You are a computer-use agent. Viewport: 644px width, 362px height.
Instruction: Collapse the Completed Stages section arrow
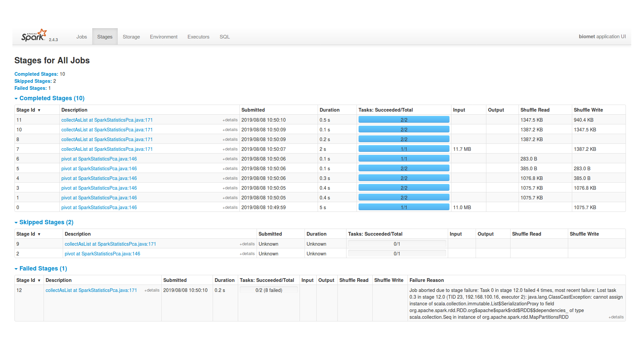click(16, 99)
